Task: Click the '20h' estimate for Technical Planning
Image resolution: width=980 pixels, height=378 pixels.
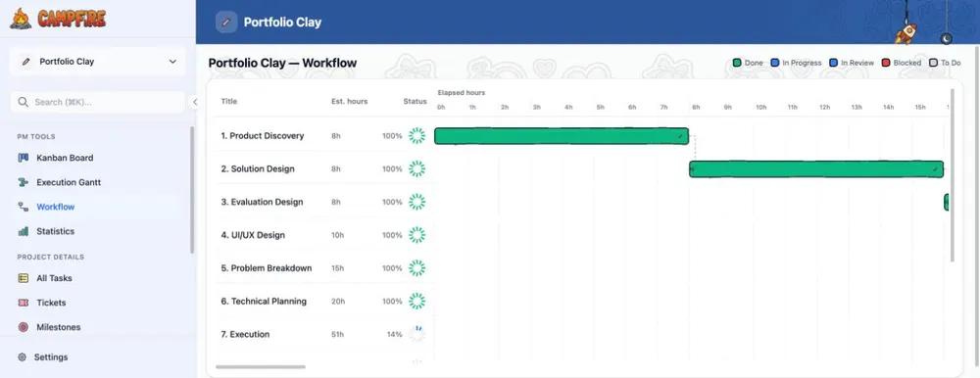Action: point(338,302)
